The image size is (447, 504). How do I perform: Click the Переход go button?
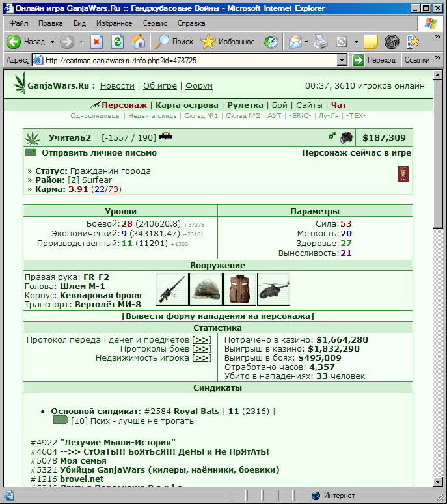click(x=374, y=60)
